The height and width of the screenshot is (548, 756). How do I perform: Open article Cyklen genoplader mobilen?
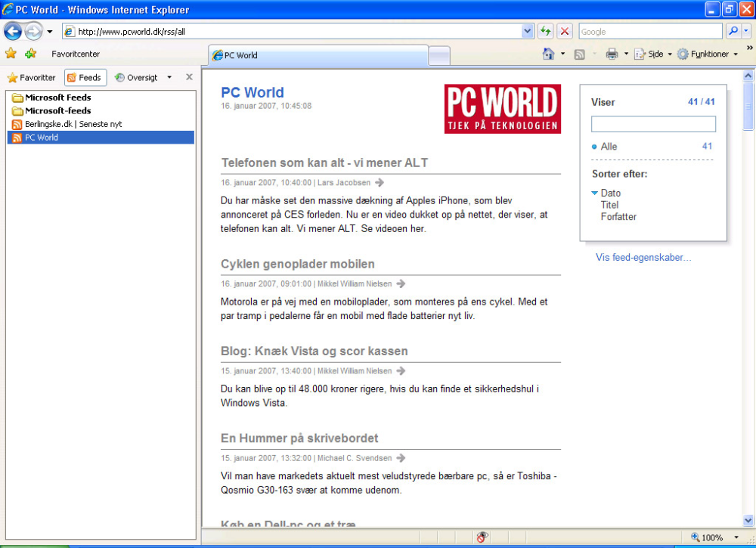point(297,264)
